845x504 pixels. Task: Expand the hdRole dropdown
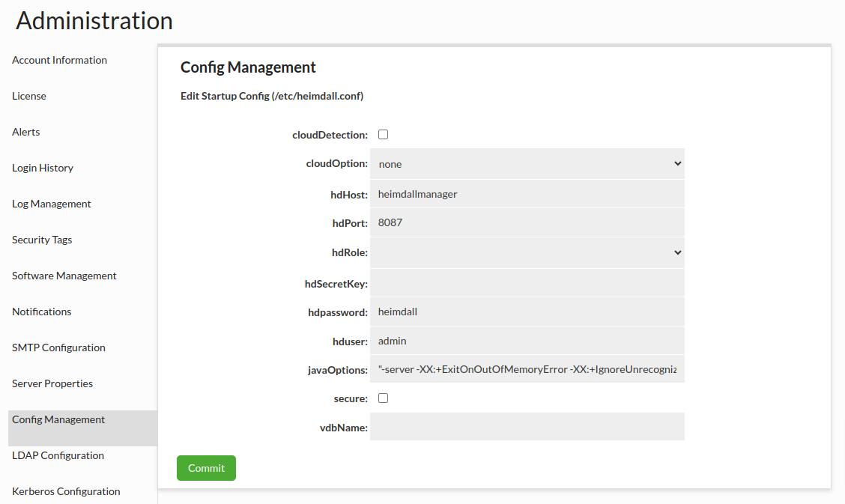tap(527, 253)
